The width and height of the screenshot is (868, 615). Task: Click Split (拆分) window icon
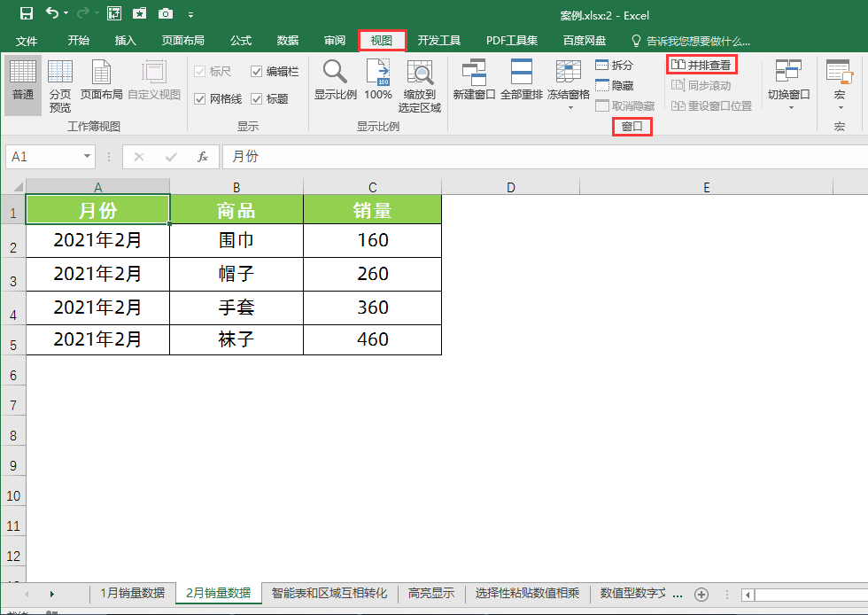click(614, 65)
